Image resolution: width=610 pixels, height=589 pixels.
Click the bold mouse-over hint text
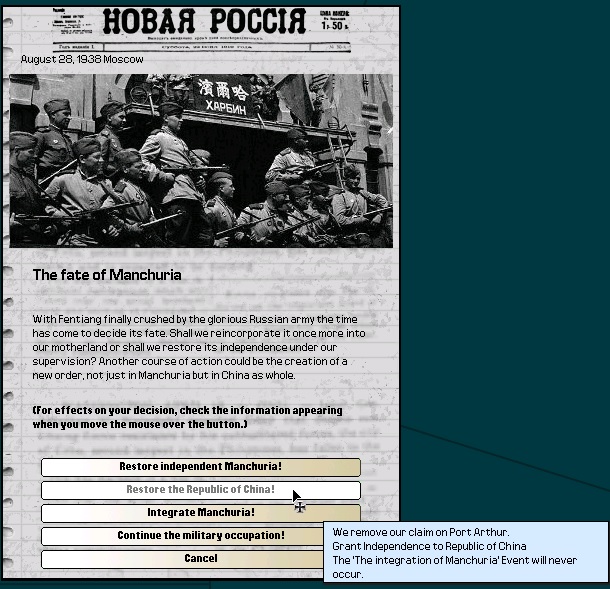click(x=187, y=417)
